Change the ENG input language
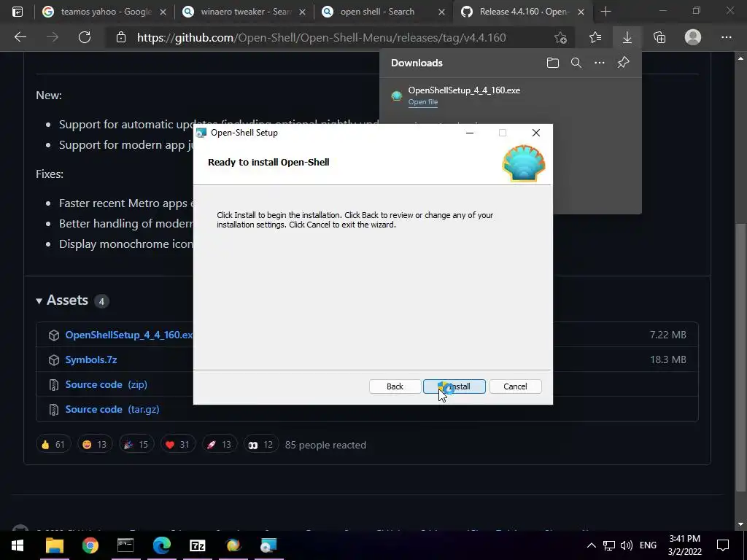 (648, 545)
